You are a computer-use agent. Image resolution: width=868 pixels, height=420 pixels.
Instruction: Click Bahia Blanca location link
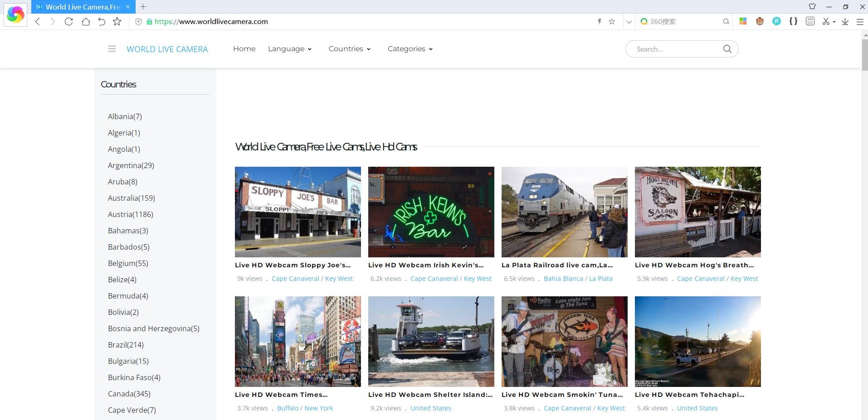pos(563,279)
